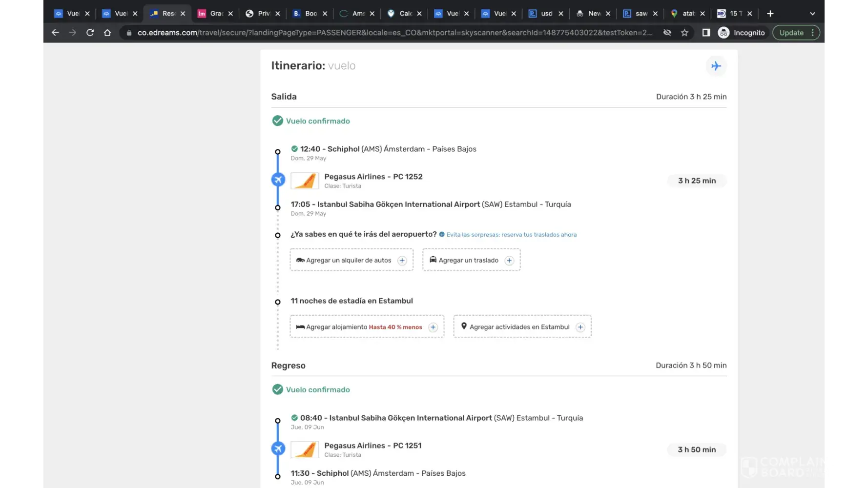
Task: Click the Pegasus Airlines PC 1252 logo
Action: point(305,181)
